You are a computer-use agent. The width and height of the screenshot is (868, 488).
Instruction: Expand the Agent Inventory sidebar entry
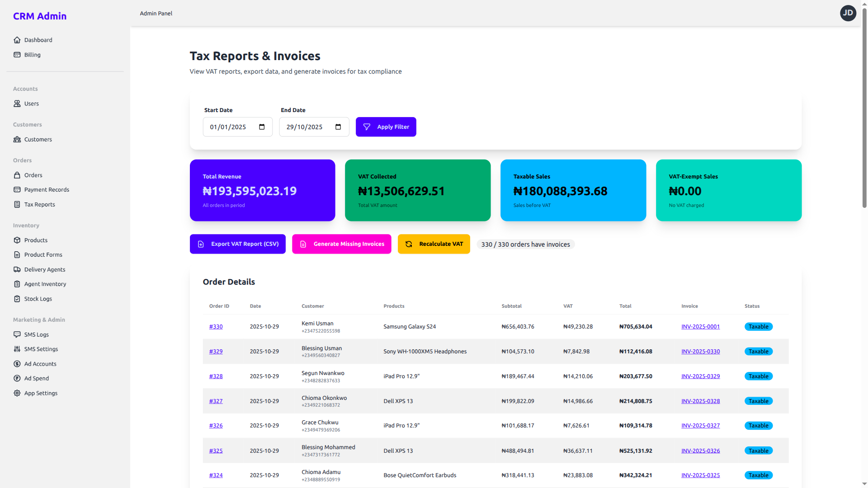click(45, 284)
